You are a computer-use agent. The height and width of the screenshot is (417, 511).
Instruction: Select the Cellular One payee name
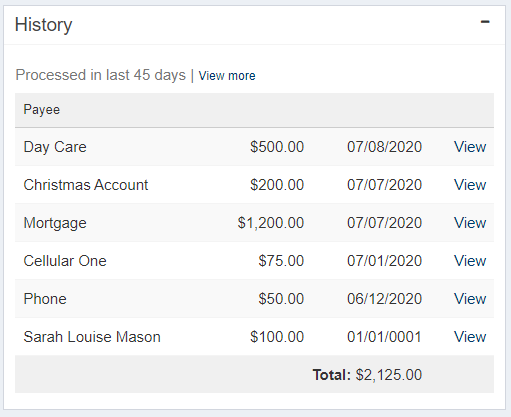click(65, 261)
